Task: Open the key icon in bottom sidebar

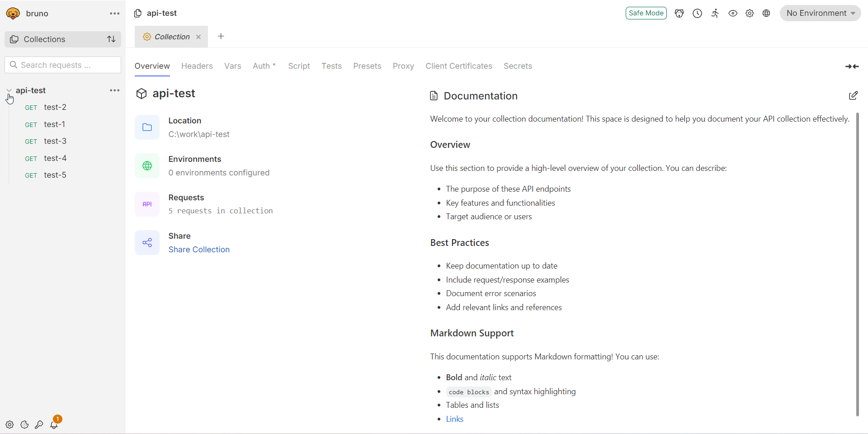Action: point(39,425)
